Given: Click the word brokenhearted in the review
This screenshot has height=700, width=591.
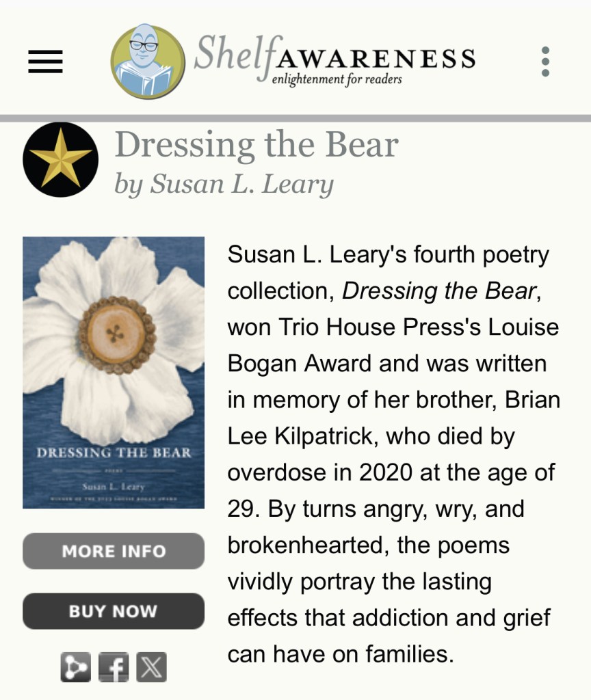Looking at the screenshot, I should pos(299,546).
